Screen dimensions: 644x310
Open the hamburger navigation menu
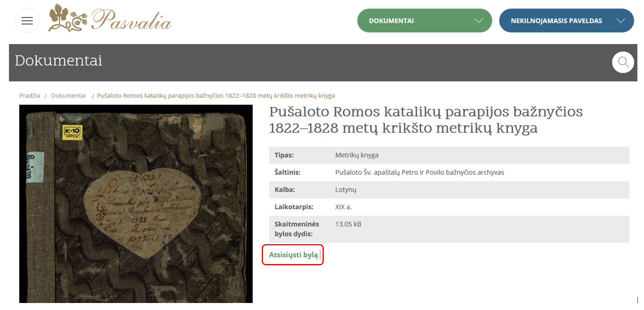pos(27,21)
